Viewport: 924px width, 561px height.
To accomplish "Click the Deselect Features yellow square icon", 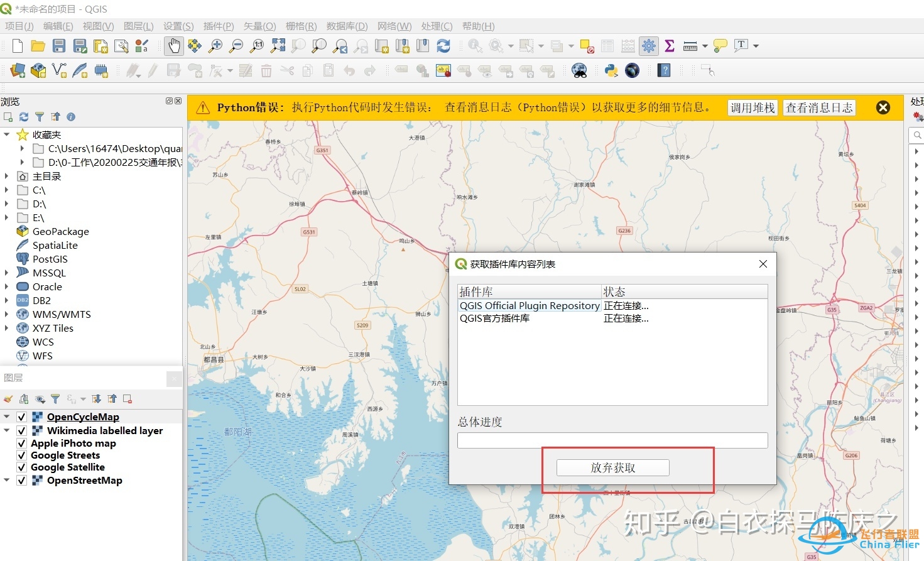I will click(587, 46).
